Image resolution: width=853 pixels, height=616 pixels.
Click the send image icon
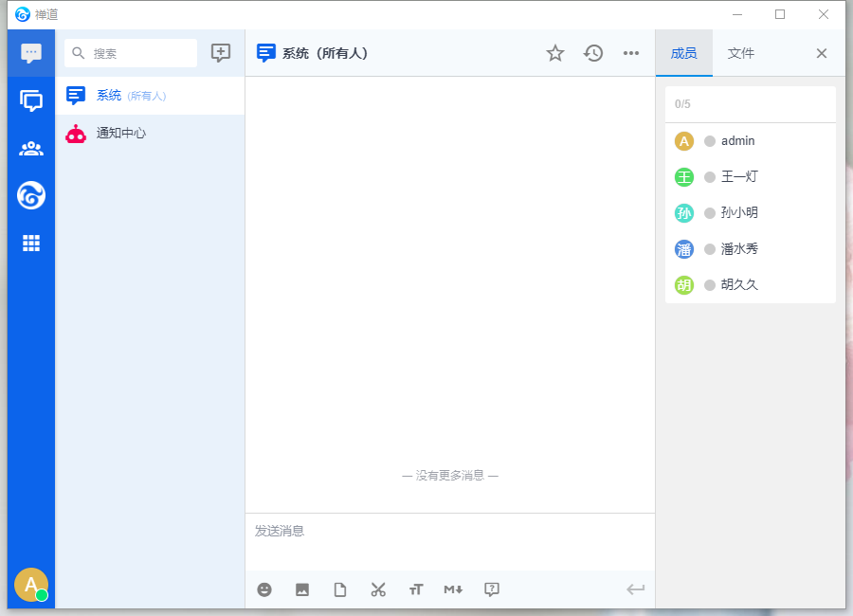302,589
